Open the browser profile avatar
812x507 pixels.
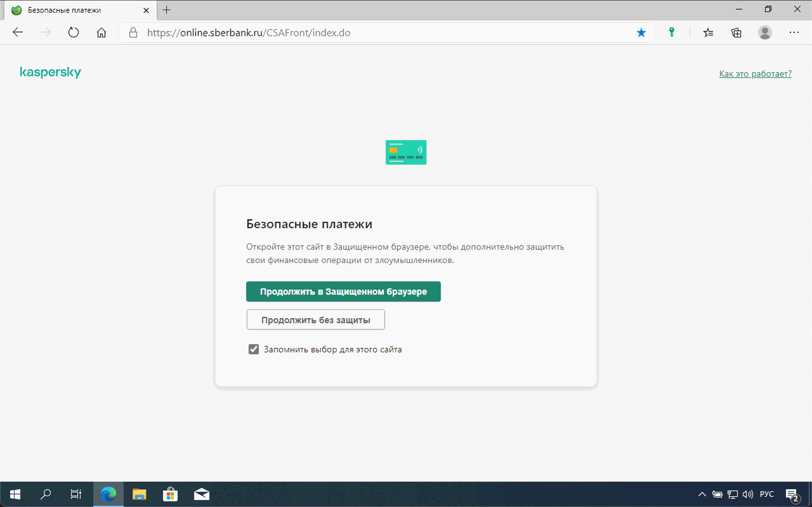(x=765, y=32)
